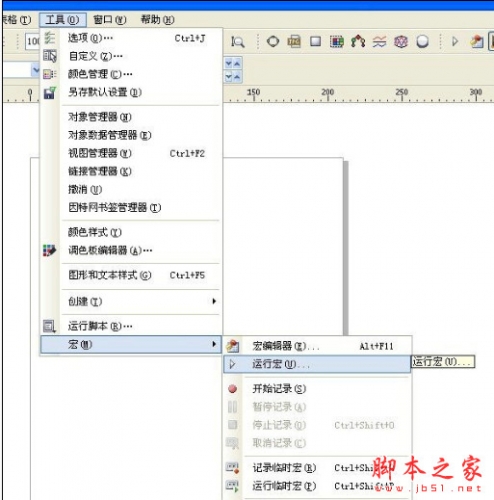Click the wavy lines icon in toolbar

click(x=379, y=42)
